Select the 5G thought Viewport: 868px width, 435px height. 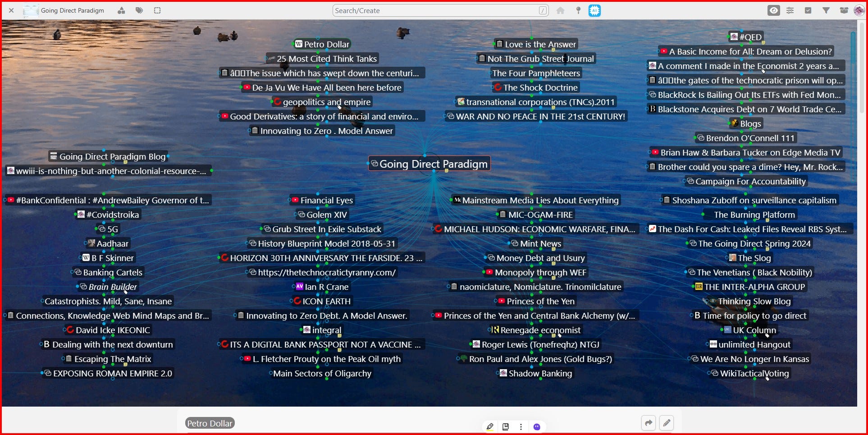tap(108, 229)
